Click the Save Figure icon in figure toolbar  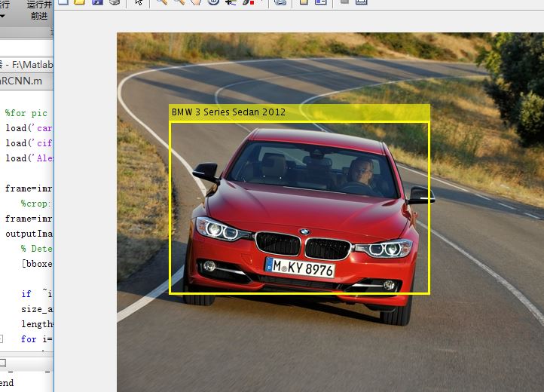[x=97, y=2]
